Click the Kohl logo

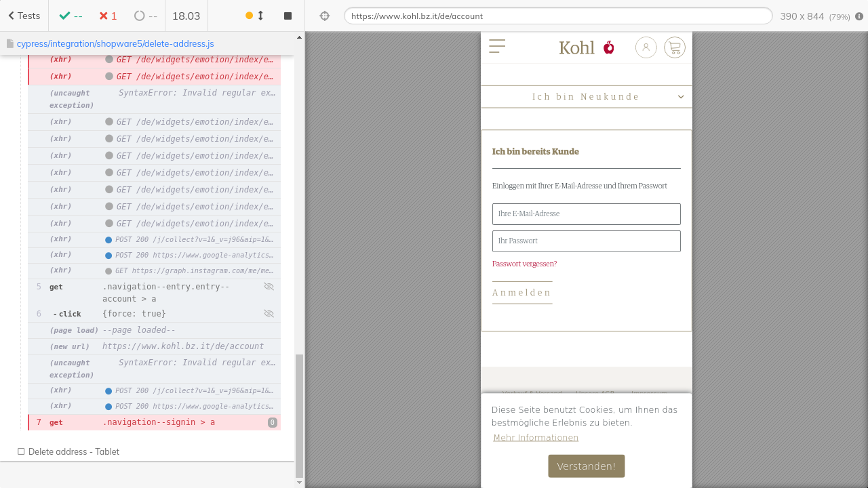tap(586, 47)
